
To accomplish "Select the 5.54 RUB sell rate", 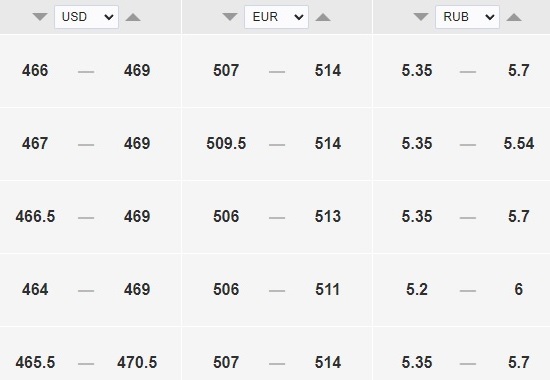I will pos(519,144).
